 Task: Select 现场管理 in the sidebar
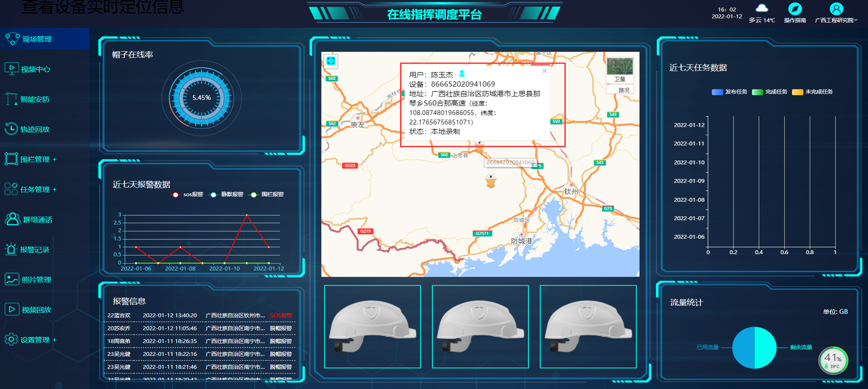click(x=37, y=39)
